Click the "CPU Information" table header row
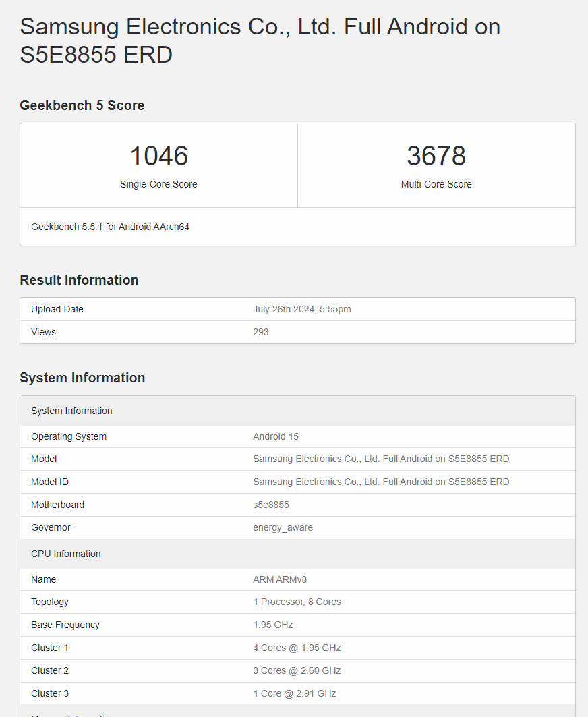588x717 pixels. point(297,554)
